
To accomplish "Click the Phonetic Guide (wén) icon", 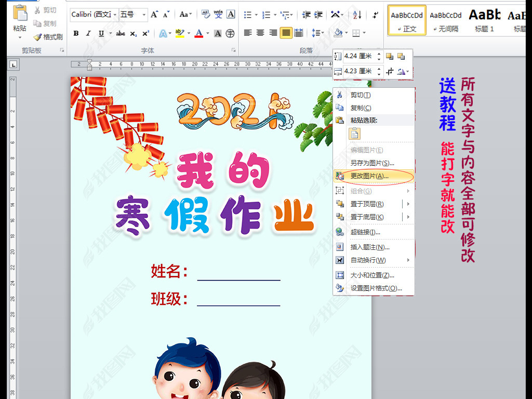I will pyautogui.click(x=218, y=14).
